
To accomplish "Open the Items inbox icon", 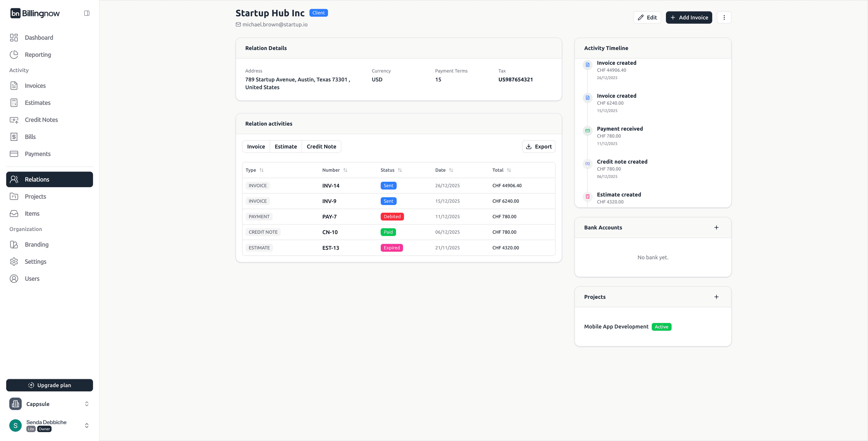I will pyautogui.click(x=14, y=214).
